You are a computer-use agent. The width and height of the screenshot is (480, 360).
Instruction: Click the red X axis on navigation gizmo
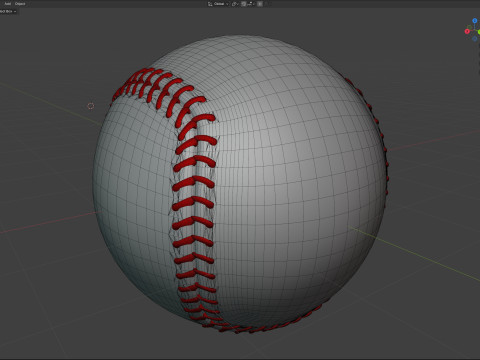(x=467, y=31)
